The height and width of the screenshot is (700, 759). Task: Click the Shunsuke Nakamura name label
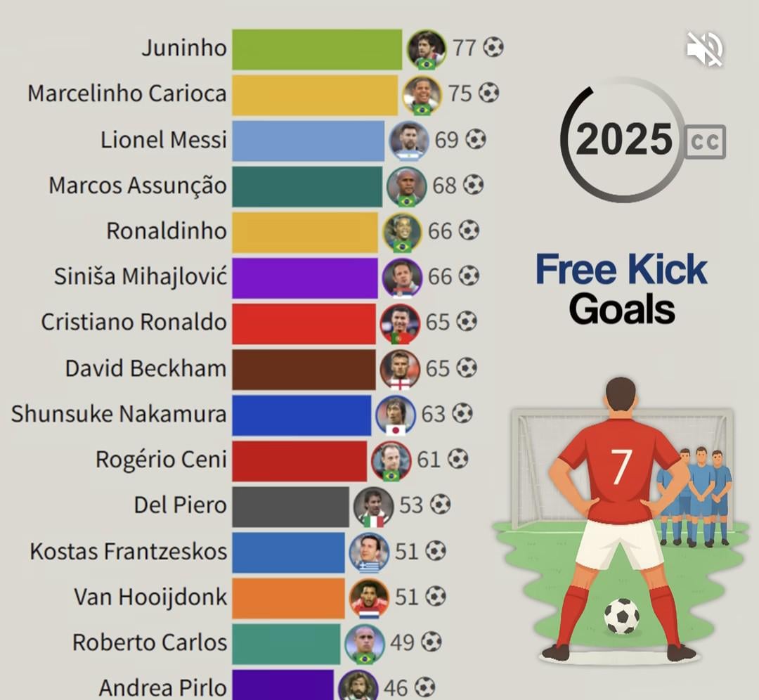point(119,414)
